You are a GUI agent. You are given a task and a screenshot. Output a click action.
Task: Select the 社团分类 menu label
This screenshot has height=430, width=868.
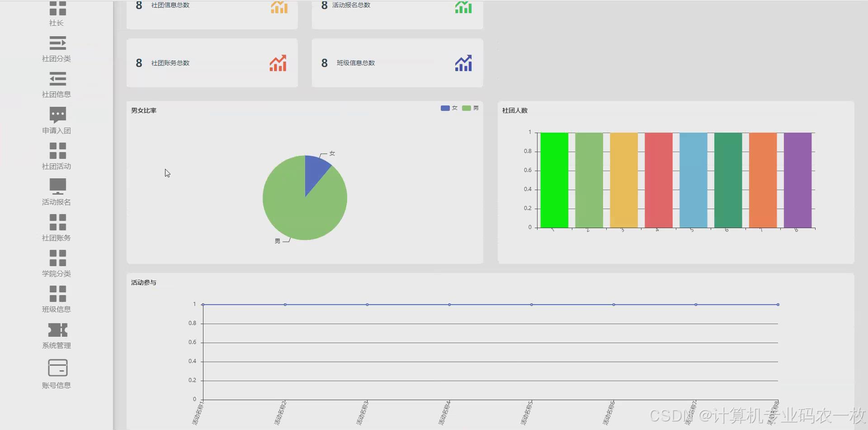[57, 59]
